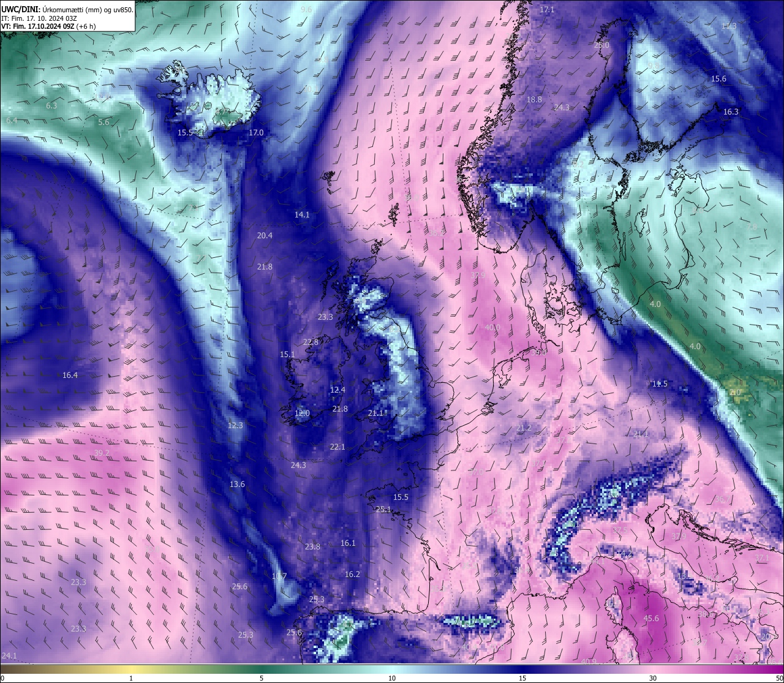Click the 16.4 value in the western Atlantic

(70, 375)
